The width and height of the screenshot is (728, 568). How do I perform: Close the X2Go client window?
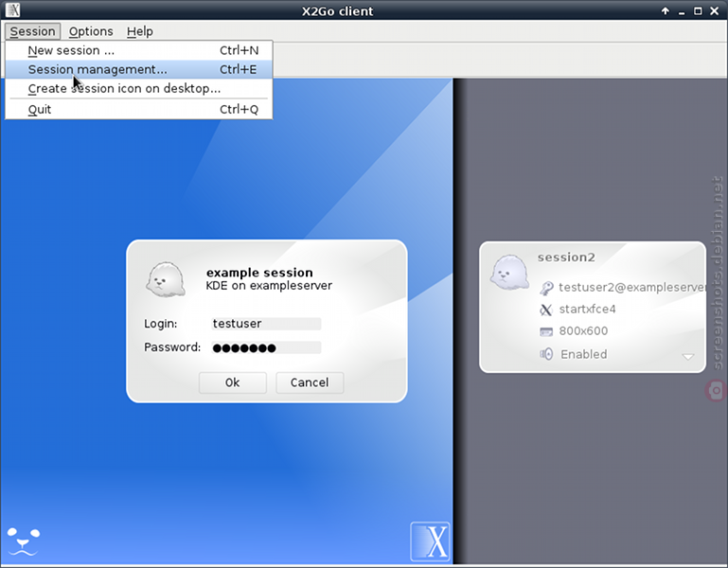715,10
